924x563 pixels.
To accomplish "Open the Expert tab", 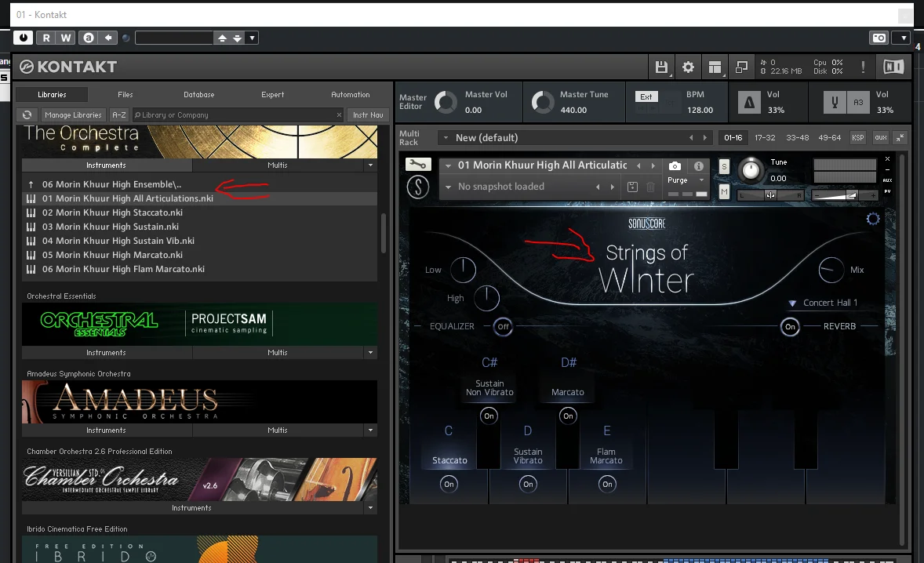I will [273, 95].
